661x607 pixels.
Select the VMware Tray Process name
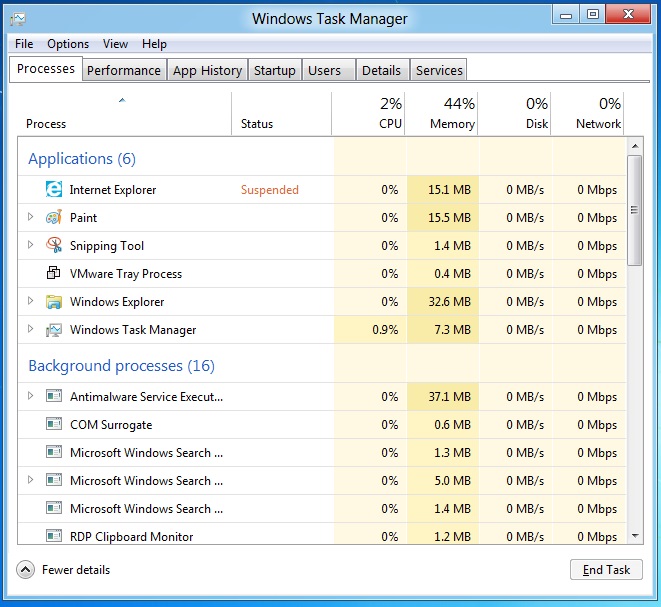pyautogui.click(x=126, y=274)
